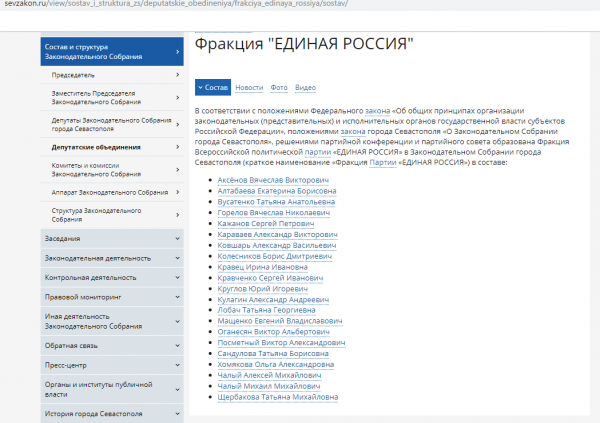The height and width of the screenshot is (423, 600).
Task: Switch to the Новости tab
Action: click(249, 88)
